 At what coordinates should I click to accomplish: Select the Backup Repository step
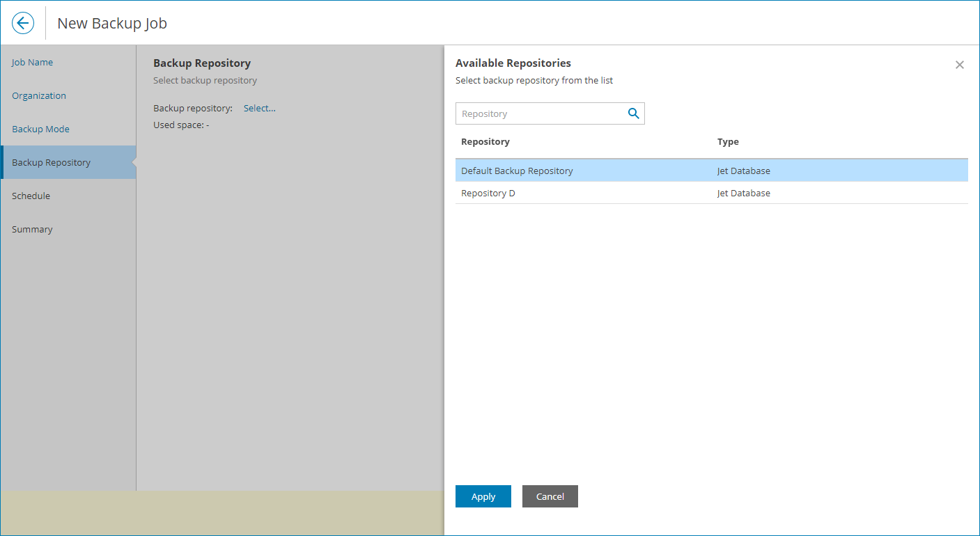point(51,162)
